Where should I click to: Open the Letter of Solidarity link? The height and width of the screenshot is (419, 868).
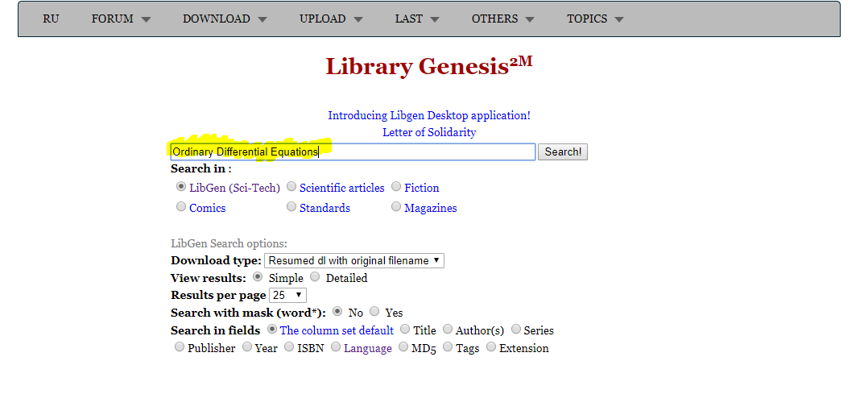click(x=429, y=132)
